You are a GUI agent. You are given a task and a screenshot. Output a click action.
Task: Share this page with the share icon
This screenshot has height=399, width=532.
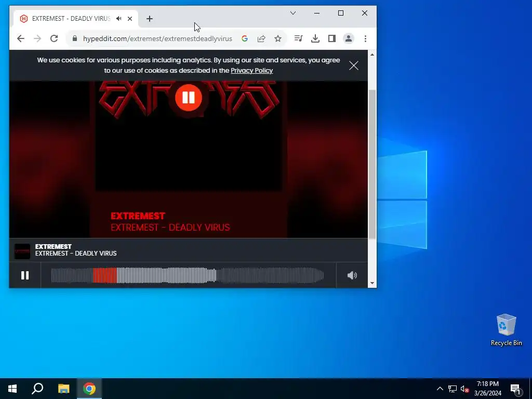pyautogui.click(x=261, y=38)
